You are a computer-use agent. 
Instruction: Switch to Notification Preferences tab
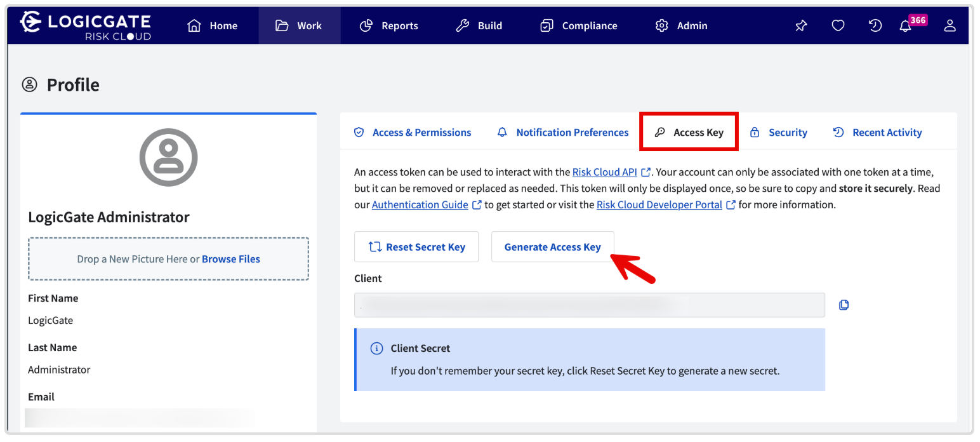coord(563,132)
